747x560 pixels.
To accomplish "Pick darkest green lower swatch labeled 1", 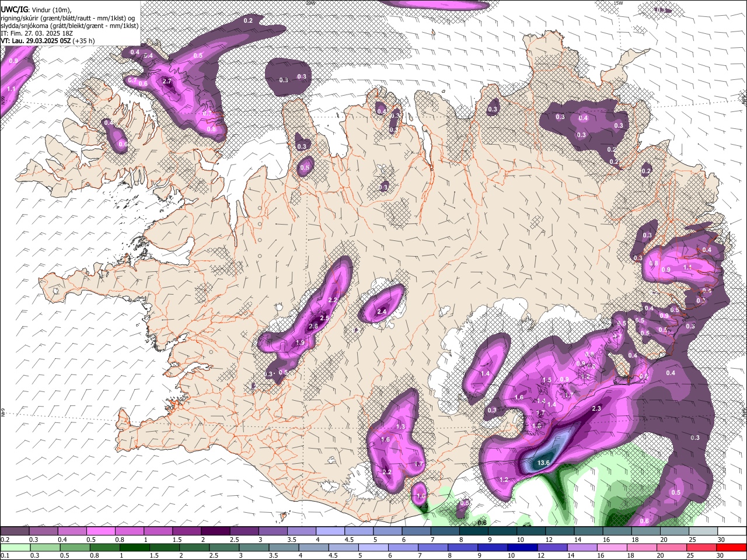I will coord(134,547).
